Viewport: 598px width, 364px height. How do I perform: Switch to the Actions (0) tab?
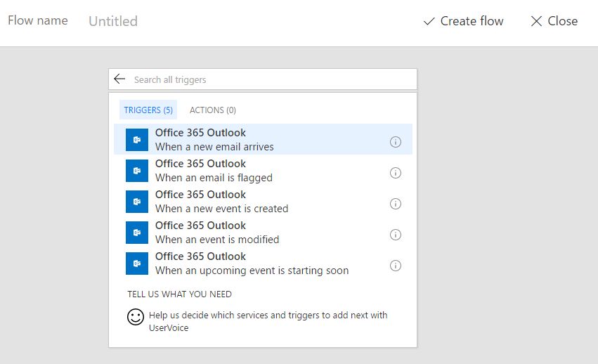[x=212, y=110]
